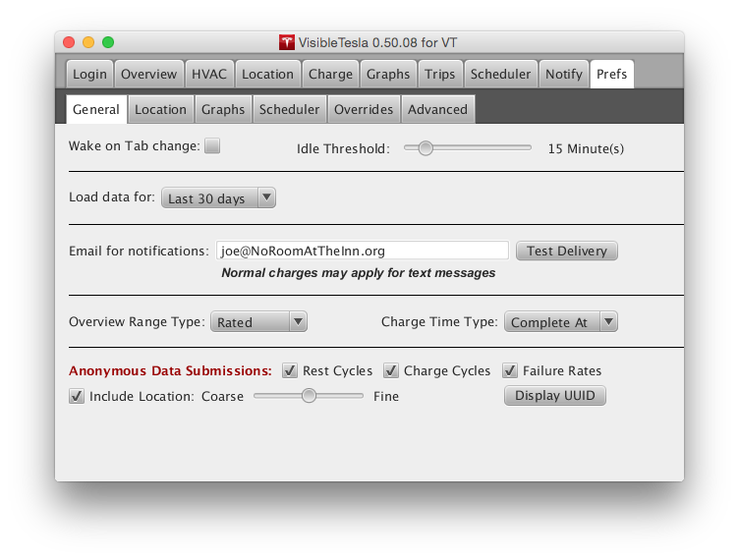Open the Overview Range Type dropdown
The image size is (739, 560).
(258, 322)
